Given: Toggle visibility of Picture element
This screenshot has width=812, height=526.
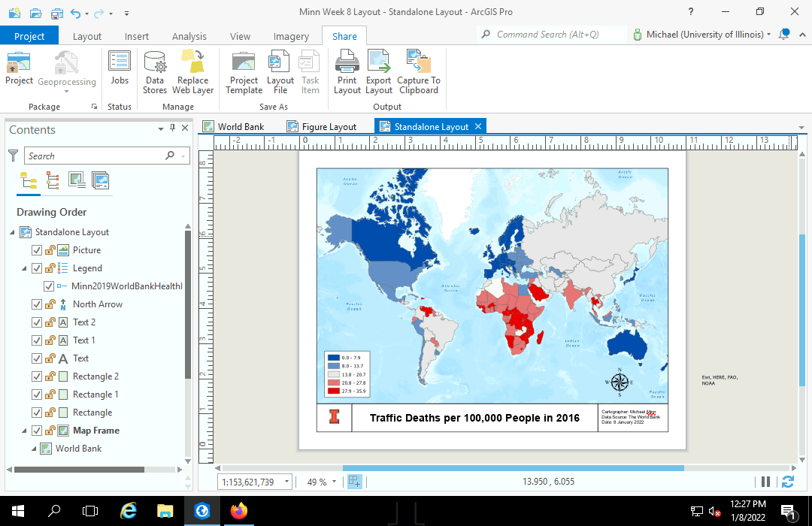Looking at the screenshot, I should point(37,250).
